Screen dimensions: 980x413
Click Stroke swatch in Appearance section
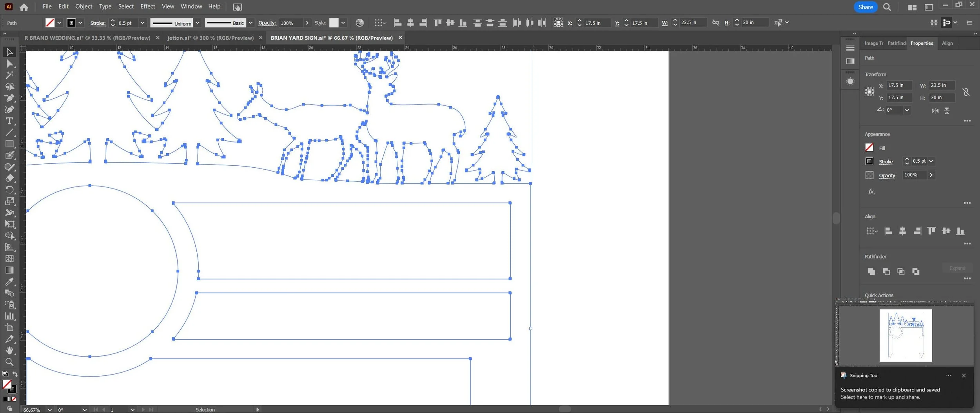point(869,161)
